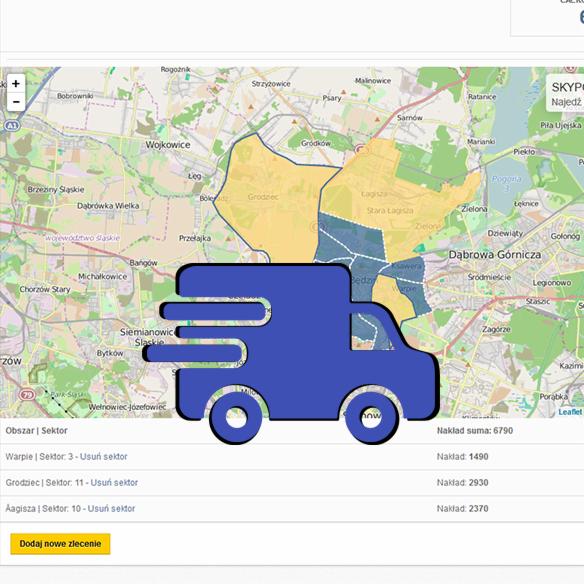This screenshot has height=584, width=584.
Task: Click the Nakład suma: 6790 text
Action: [x=475, y=431]
